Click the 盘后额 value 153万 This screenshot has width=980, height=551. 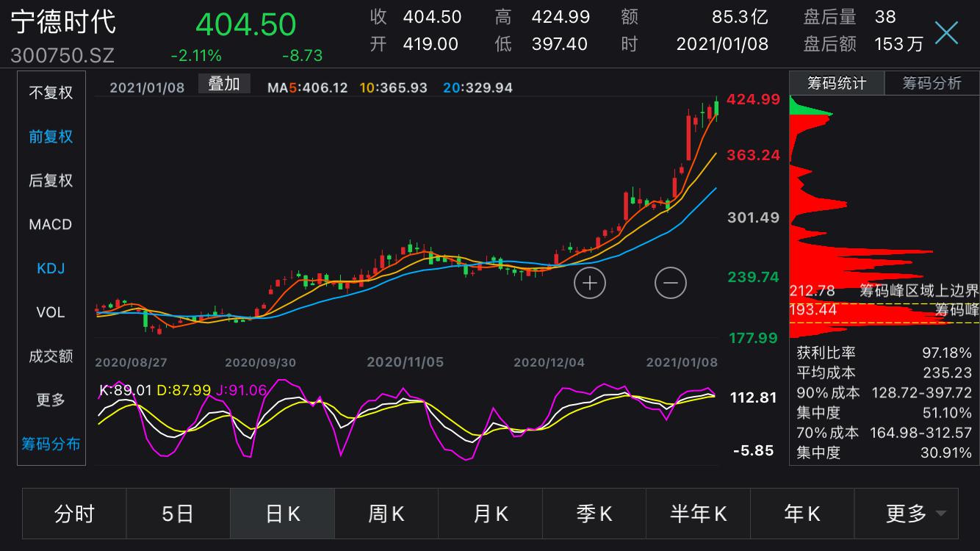point(898,44)
